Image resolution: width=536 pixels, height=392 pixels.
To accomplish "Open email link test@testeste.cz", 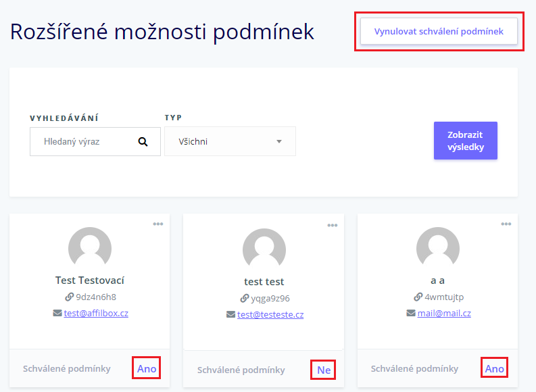I will (x=270, y=314).
